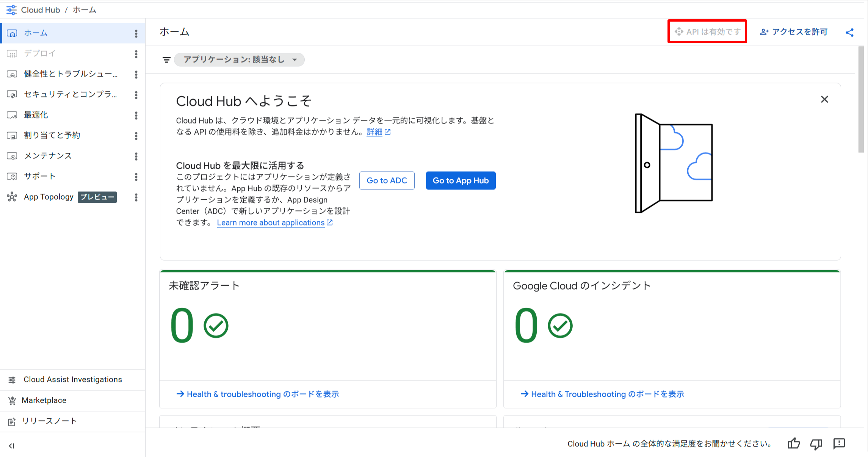Screen dimensions: 868x457
Task: Open the ホーム item's three-dot menu
Action: [136, 33]
